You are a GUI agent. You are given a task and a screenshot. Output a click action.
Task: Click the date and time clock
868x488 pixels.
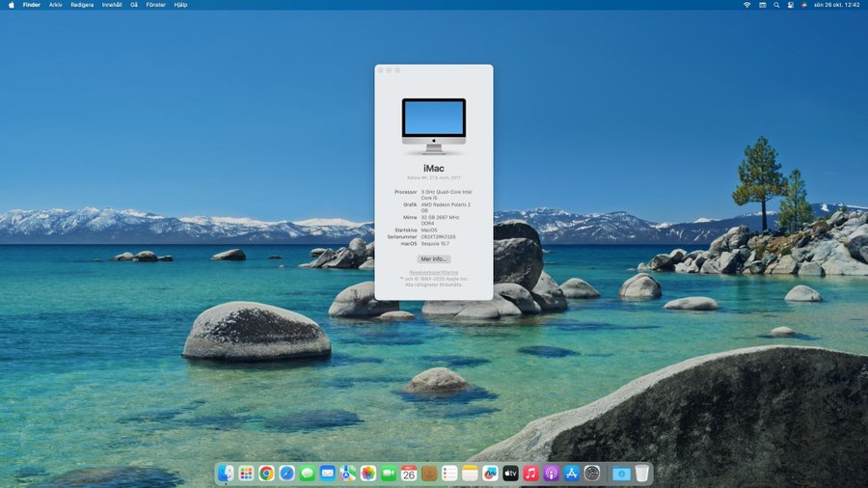coord(836,5)
